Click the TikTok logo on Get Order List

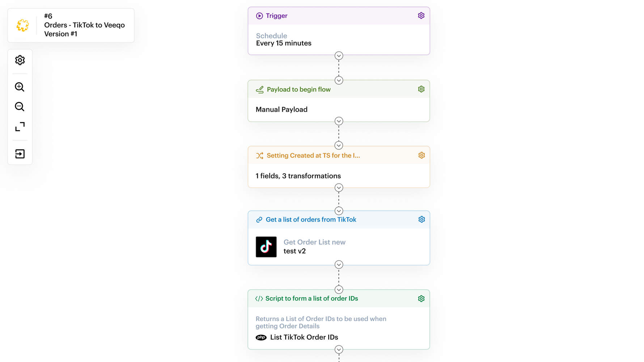point(266,247)
